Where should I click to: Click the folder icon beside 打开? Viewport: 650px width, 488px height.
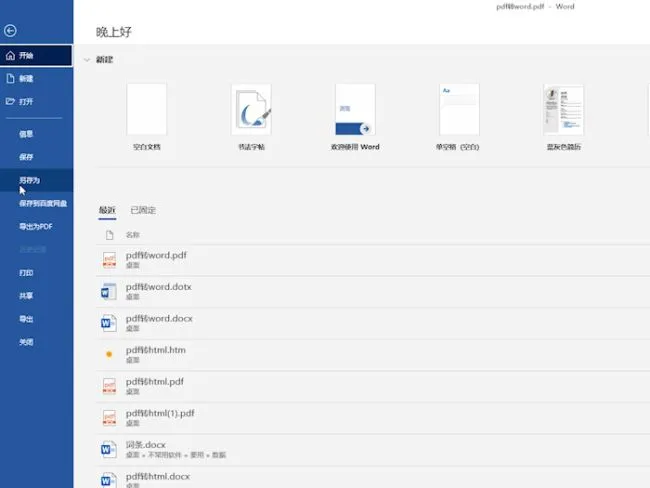[x=10, y=101]
